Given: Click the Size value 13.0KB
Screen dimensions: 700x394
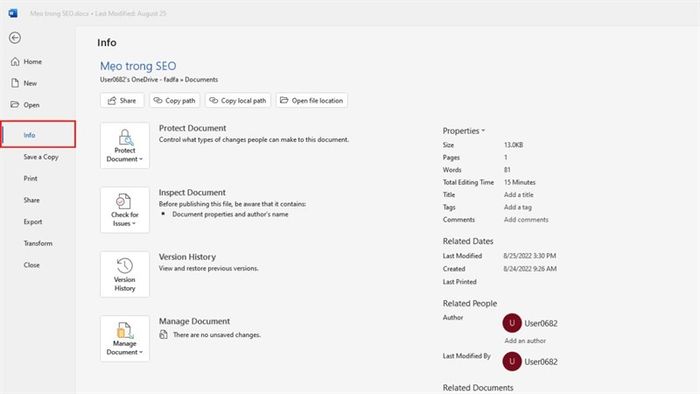Looking at the screenshot, I should point(513,145).
